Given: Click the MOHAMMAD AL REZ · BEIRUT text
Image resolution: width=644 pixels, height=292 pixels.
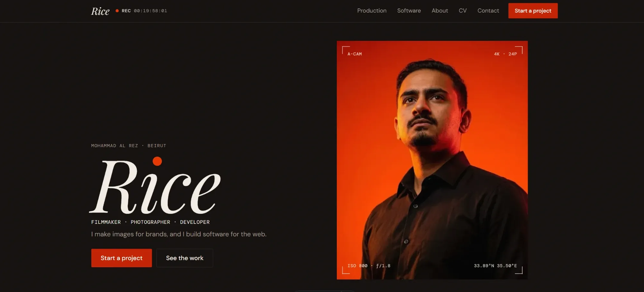Looking at the screenshot, I should (x=128, y=146).
